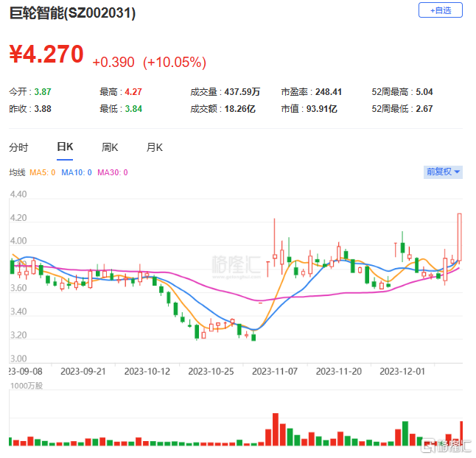Click the 均线 label
The width and height of the screenshot is (476, 458).
tap(17, 172)
